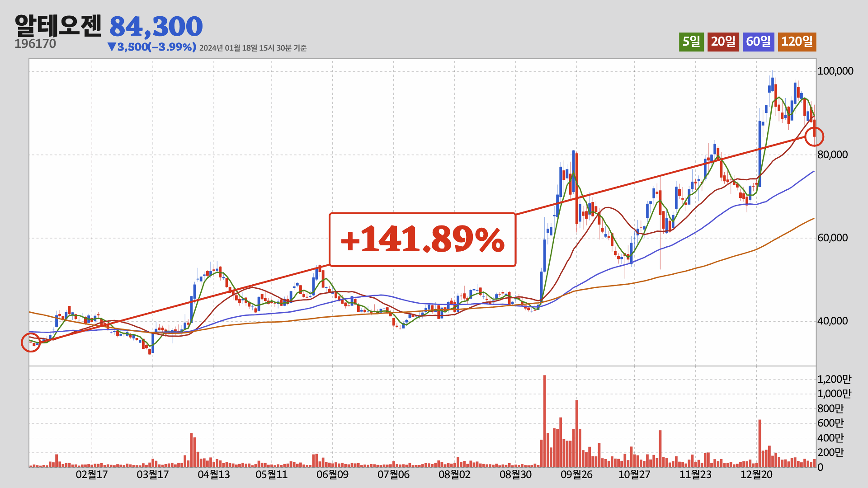Click the 20일 moving average legend
The width and height of the screenshot is (868, 488).
pos(723,42)
